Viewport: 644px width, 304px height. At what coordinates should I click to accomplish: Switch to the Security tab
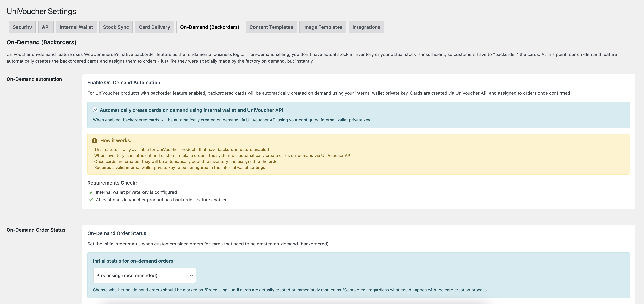22,27
